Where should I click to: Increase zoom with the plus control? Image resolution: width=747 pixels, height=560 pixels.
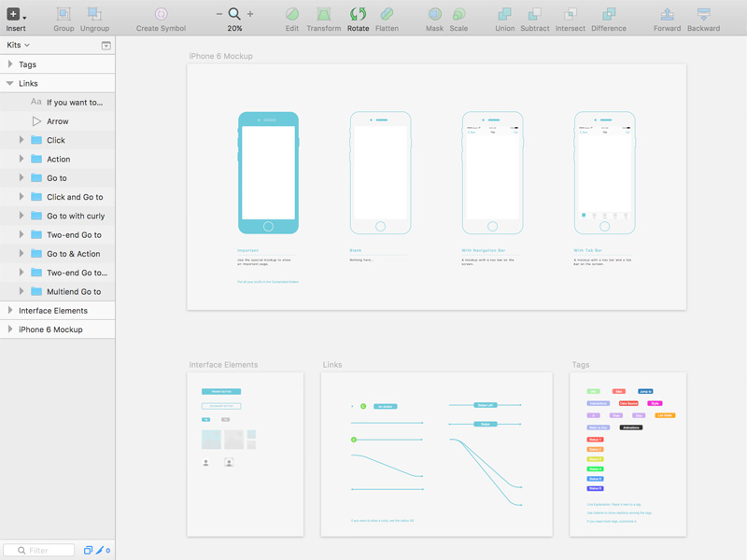[x=250, y=15]
